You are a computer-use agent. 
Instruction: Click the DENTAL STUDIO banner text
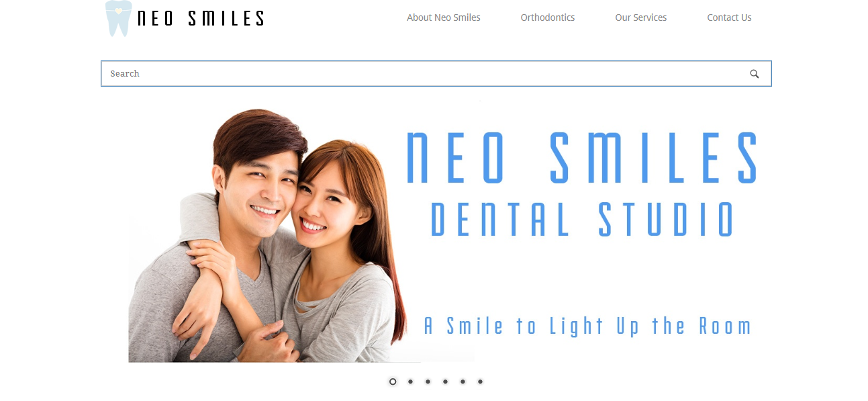coord(582,219)
